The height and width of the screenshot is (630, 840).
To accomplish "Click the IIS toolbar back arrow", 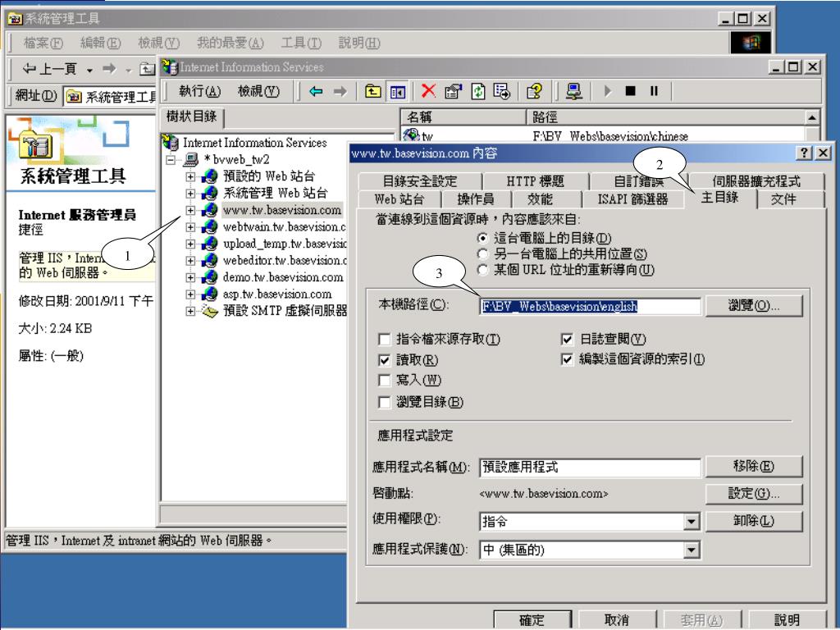I will [x=316, y=92].
